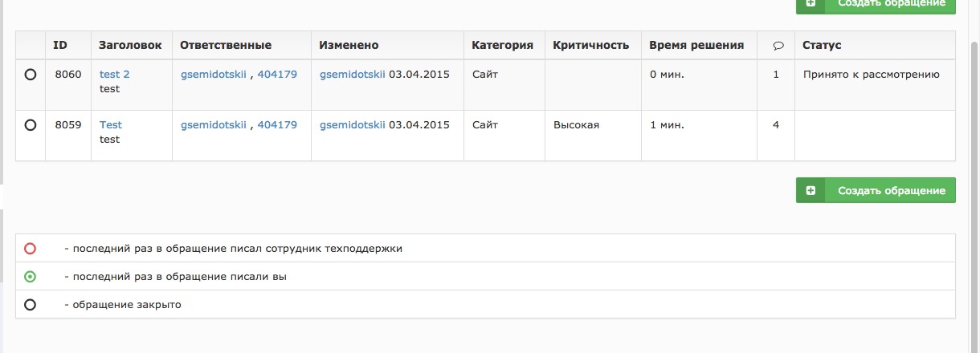Sort by Статус column header
The height and width of the screenshot is (353, 980).
822,46
